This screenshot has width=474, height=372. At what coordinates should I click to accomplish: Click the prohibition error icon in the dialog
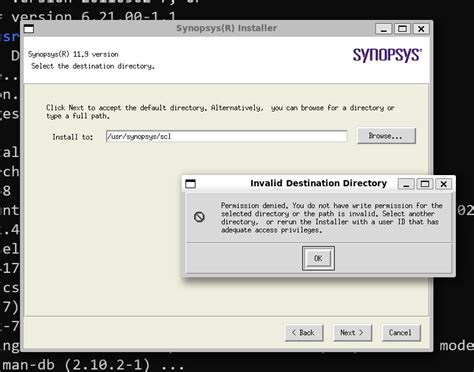click(199, 217)
